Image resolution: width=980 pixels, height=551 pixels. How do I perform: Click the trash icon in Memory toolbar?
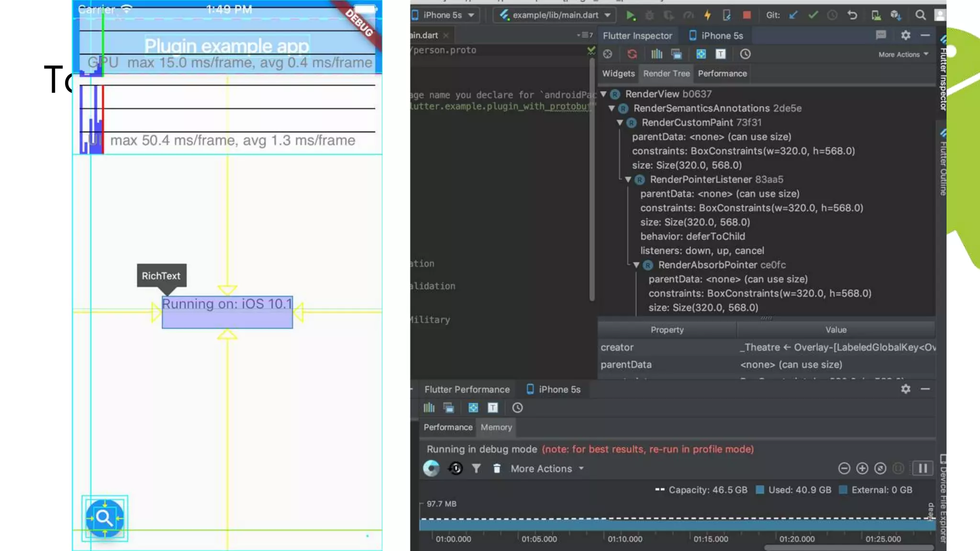[497, 469]
